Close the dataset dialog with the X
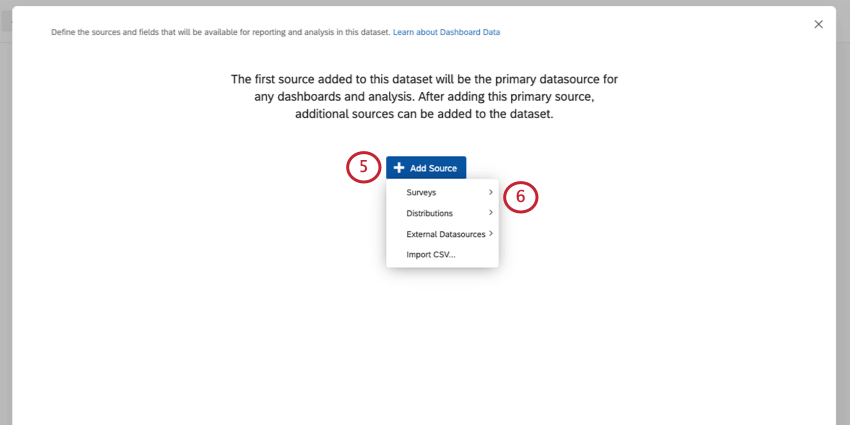Viewport: 850px width, 425px height. pyautogui.click(x=818, y=24)
